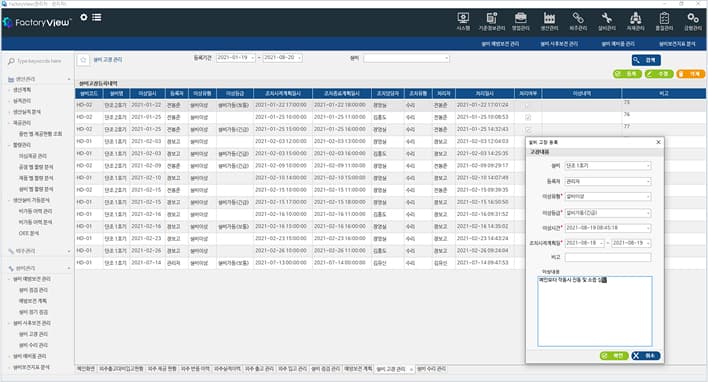Screen dimensions: 708x382
Task: Switch to the 외주 출고 관리 tab
Action: click(259, 369)
